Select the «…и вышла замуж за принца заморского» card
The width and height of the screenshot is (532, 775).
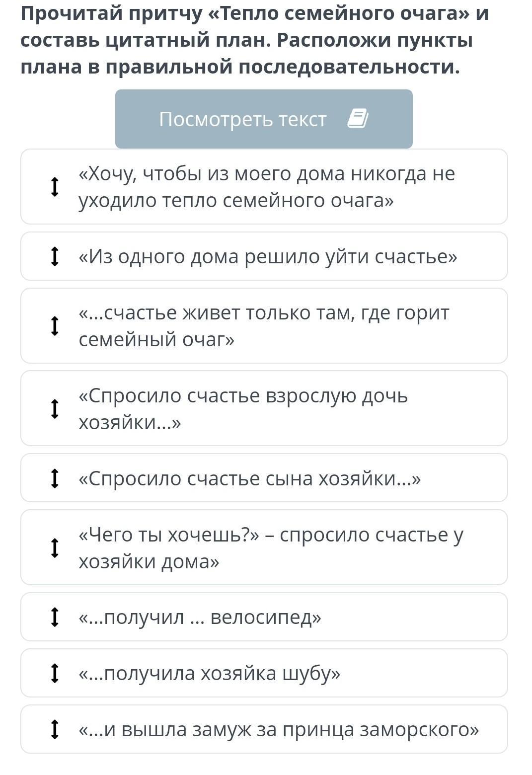coord(264,729)
